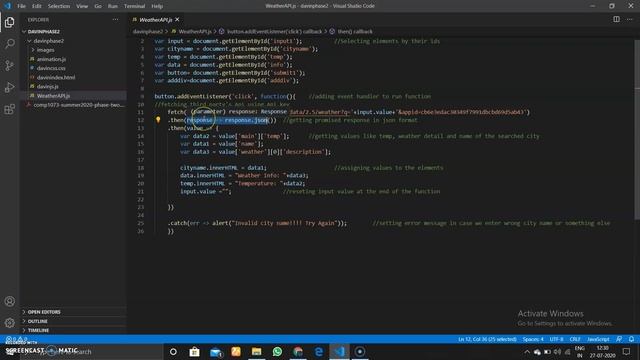Click the Split Editor icon
The height and width of the screenshot is (360, 640).
[x=616, y=19]
